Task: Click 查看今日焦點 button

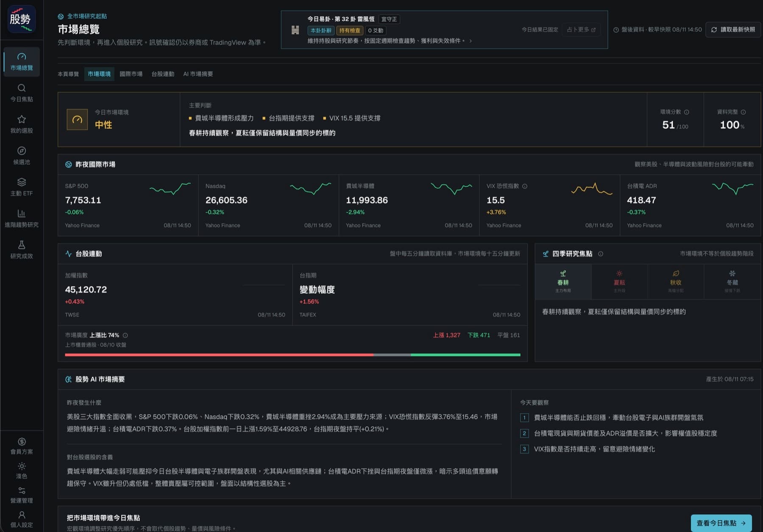Action: click(721, 523)
